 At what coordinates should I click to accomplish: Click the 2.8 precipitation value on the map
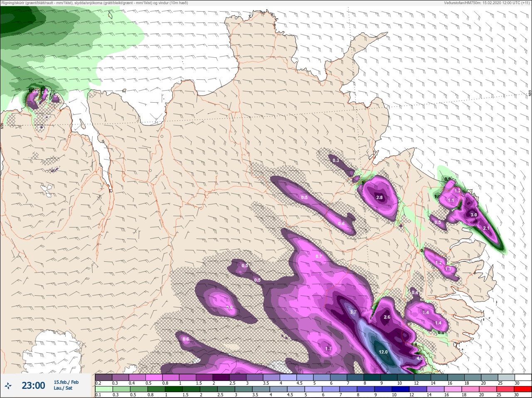(x=379, y=197)
